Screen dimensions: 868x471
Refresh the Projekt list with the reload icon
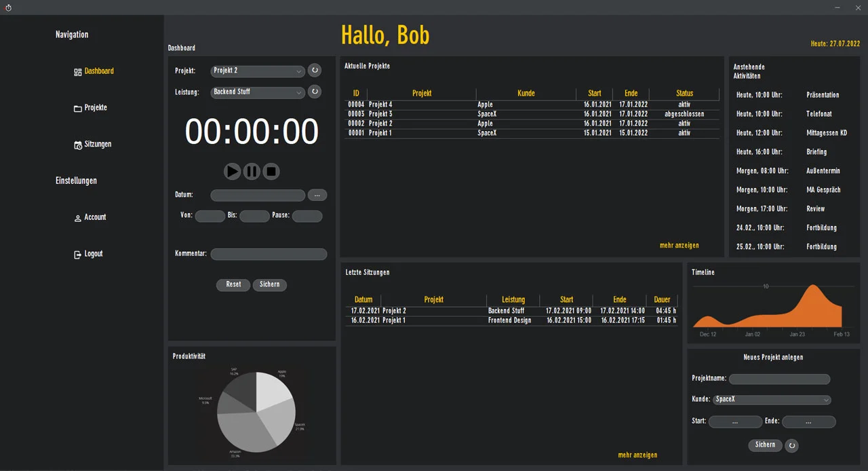pyautogui.click(x=314, y=70)
